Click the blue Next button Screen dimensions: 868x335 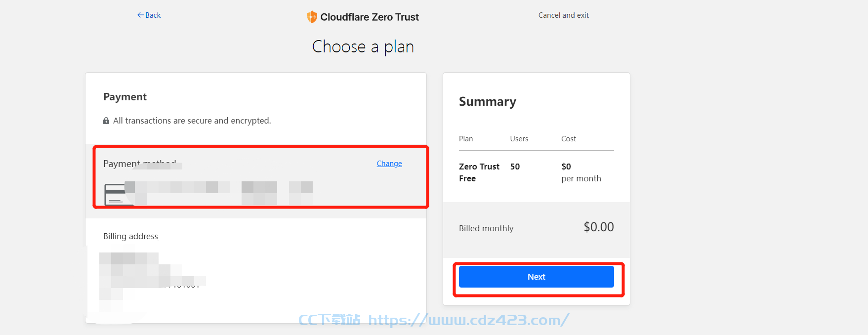coord(537,277)
